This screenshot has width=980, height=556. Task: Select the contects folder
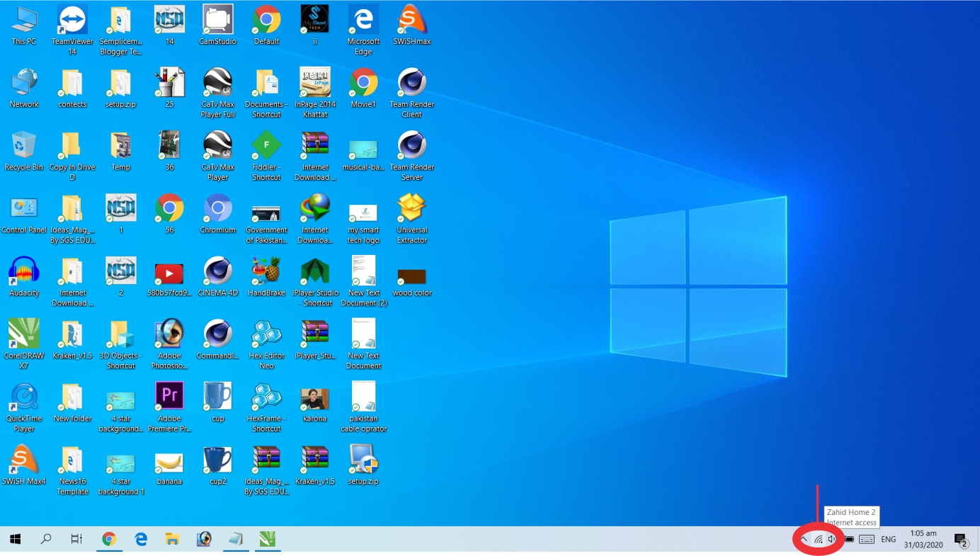(x=72, y=89)
